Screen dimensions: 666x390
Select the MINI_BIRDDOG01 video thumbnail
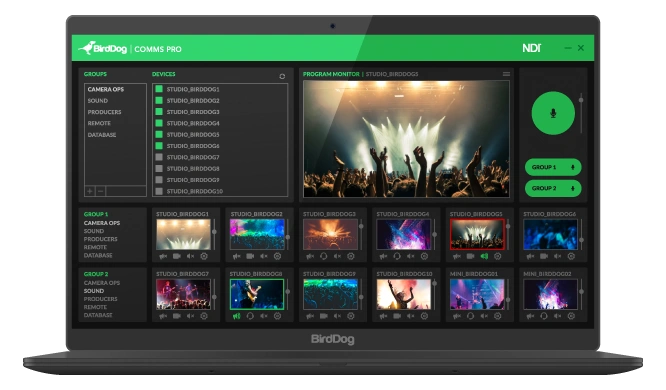[x=477, y=294]
